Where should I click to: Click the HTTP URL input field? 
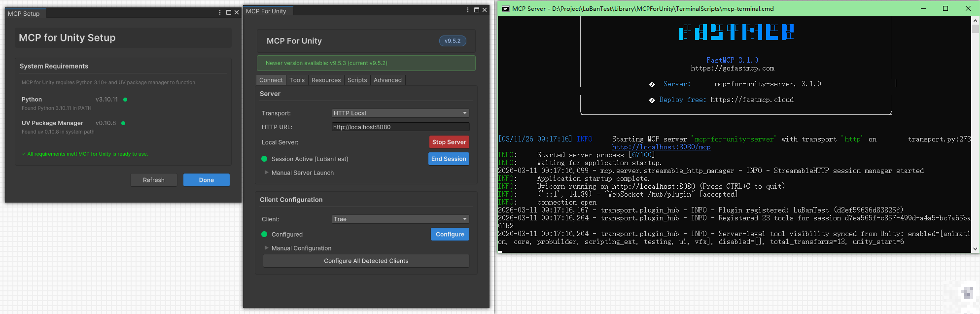pyautogui.click(x=400, y=127)
